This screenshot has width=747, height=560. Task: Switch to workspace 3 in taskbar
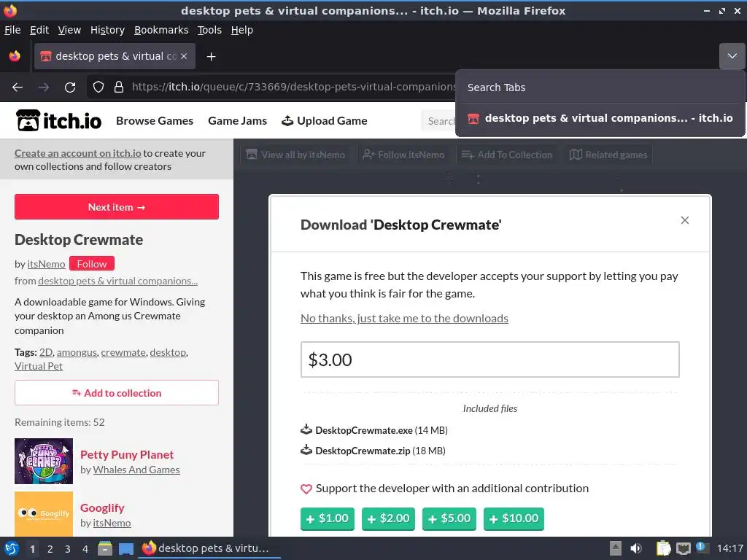(x=68, y=549)
